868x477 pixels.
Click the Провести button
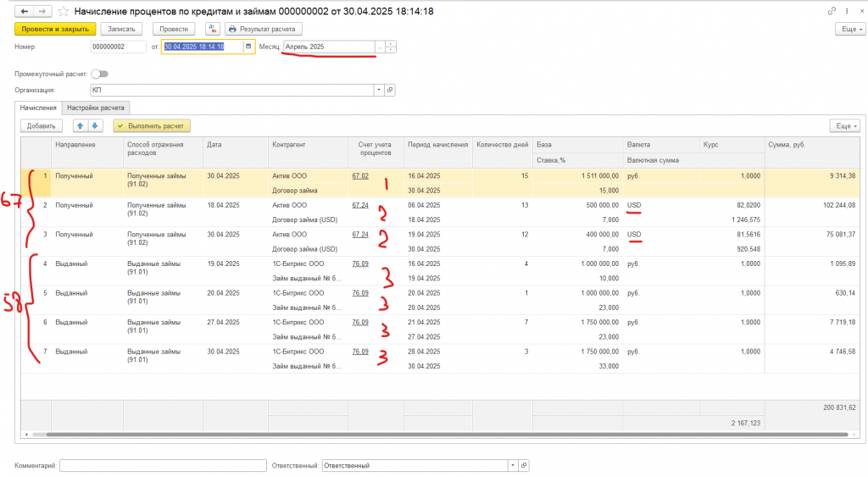point(174,29)
